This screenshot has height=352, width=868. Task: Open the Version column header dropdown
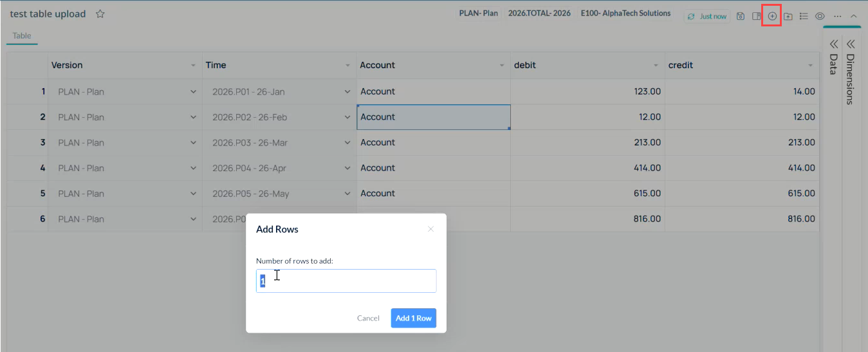(194, 66)
